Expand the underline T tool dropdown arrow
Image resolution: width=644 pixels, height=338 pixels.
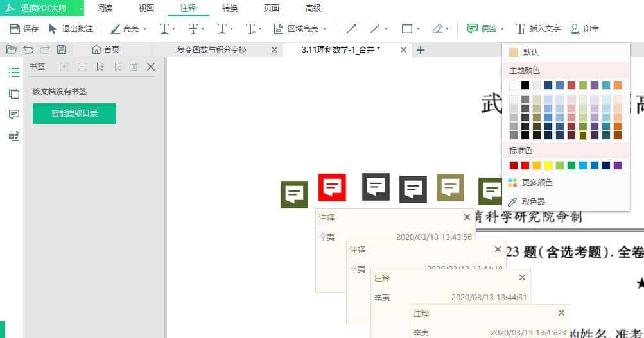pos(174,29)
